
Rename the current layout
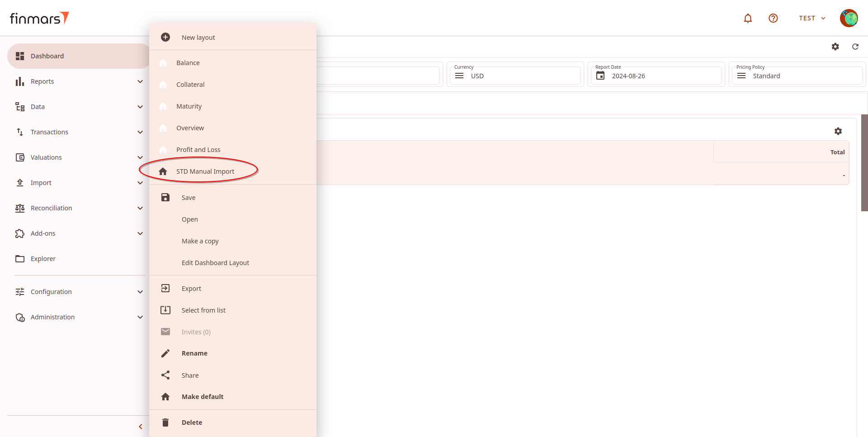[x=233, y=353]
